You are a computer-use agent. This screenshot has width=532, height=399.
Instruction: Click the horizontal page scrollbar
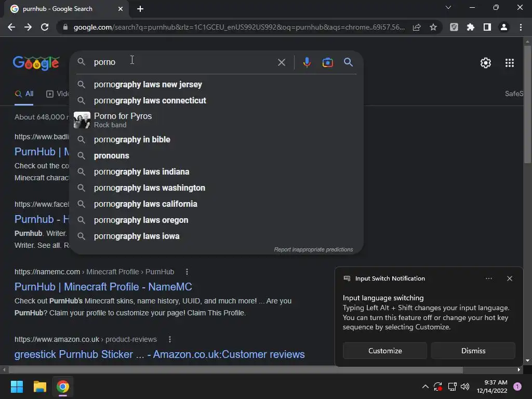coord(236,370)
